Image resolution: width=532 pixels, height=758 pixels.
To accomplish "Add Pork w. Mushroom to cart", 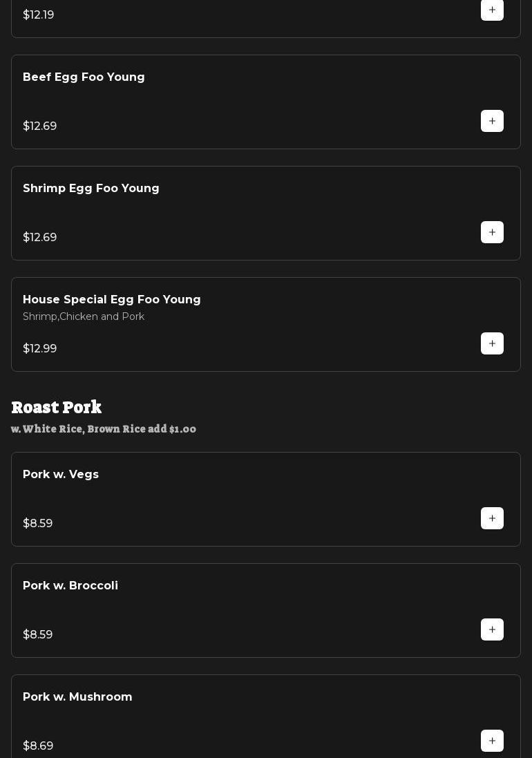I will tap(492, 741).
